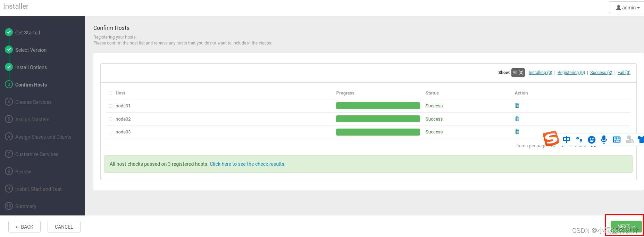Check the node02 row checkbox
644x237 pixels.
(x=110, y=119)
